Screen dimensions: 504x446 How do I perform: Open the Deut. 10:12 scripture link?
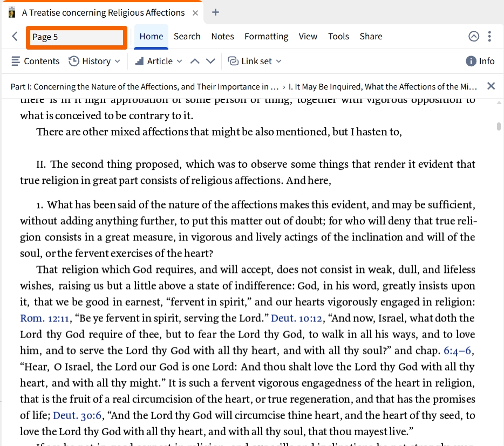pyautogui.click(x=296, y=318)
